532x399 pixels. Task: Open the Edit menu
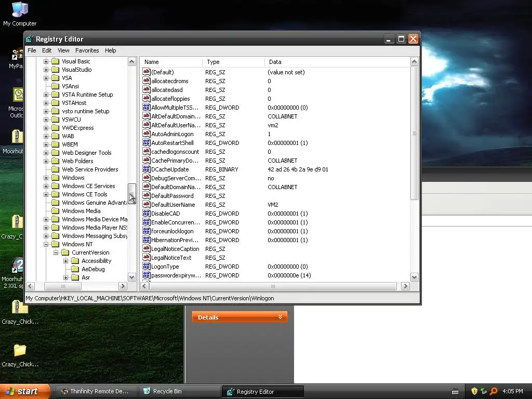point(47,50)
